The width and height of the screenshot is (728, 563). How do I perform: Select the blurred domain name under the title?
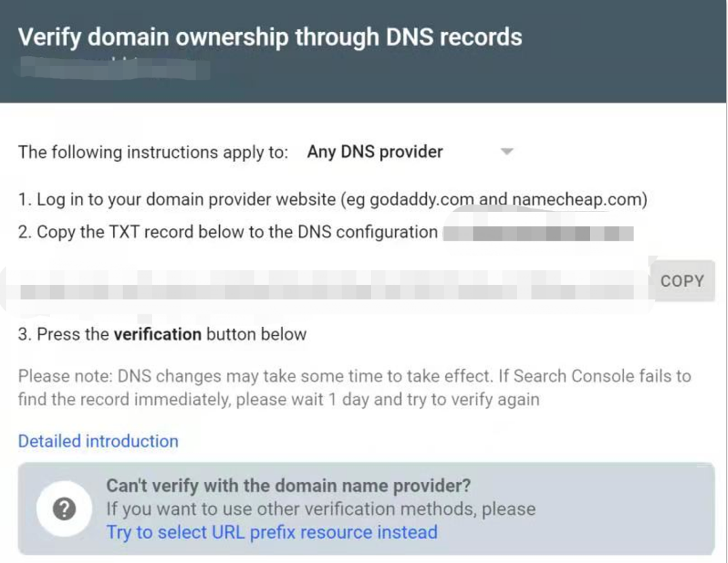pos(114,68)
